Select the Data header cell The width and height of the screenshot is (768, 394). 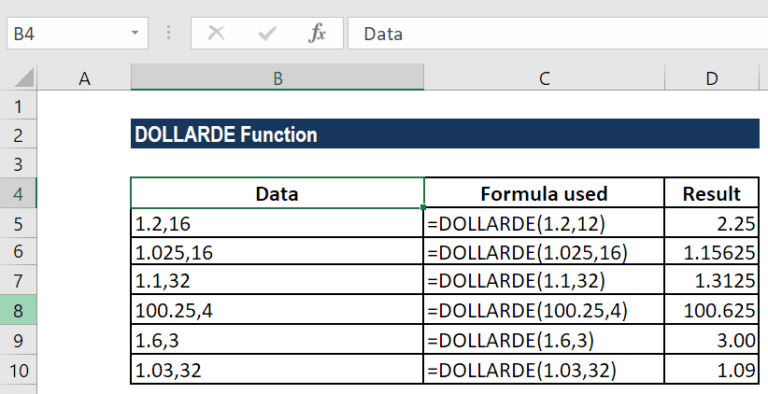pos(277,194)
